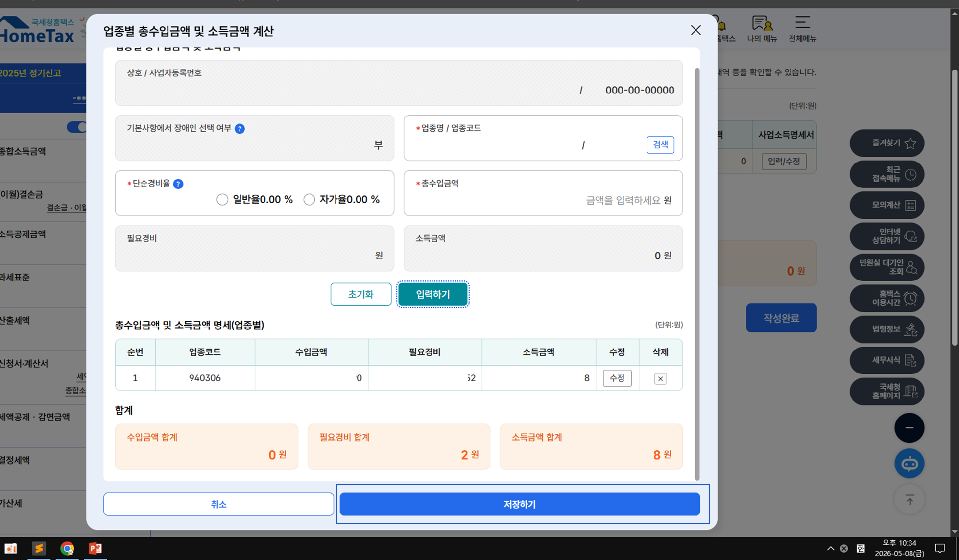Open the notification center icon
Image resolution: width=959 pixels, height=560 pixels.
pyautogui.click(x=940, y=548)
